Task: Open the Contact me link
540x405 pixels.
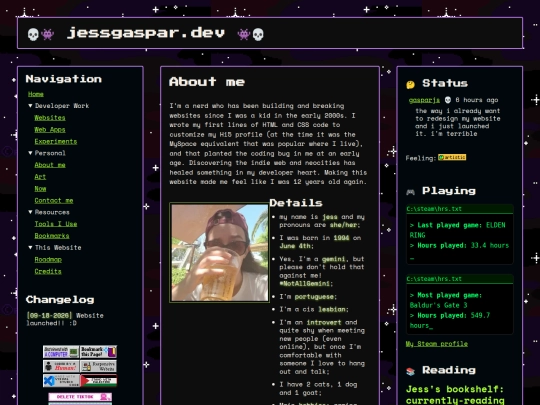Action: (x=54, y=200)
